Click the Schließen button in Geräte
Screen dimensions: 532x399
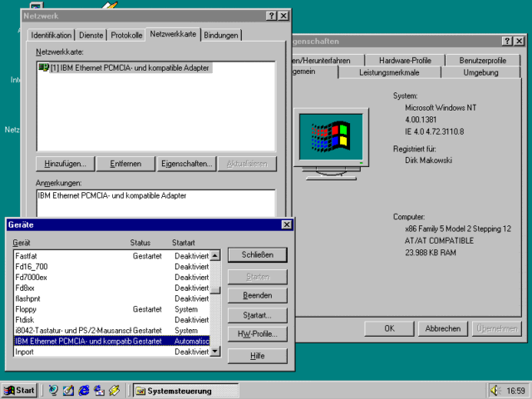[258, 255]
